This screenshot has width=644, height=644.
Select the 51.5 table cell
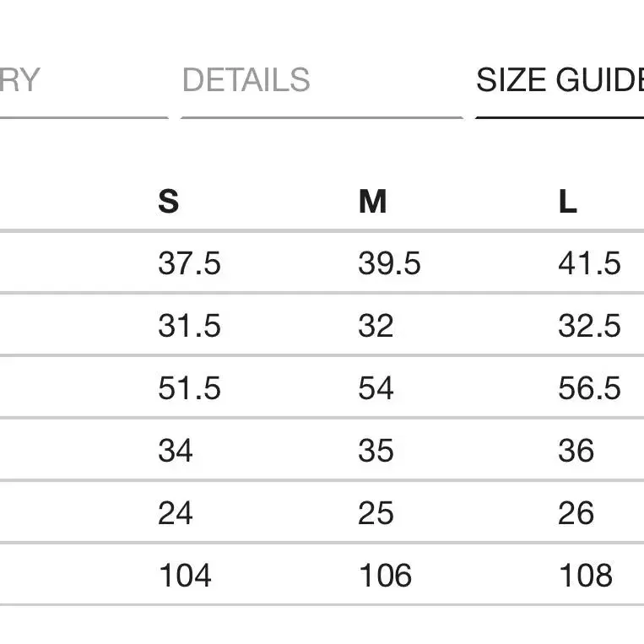pyautogui.click(x=189, y=388)
